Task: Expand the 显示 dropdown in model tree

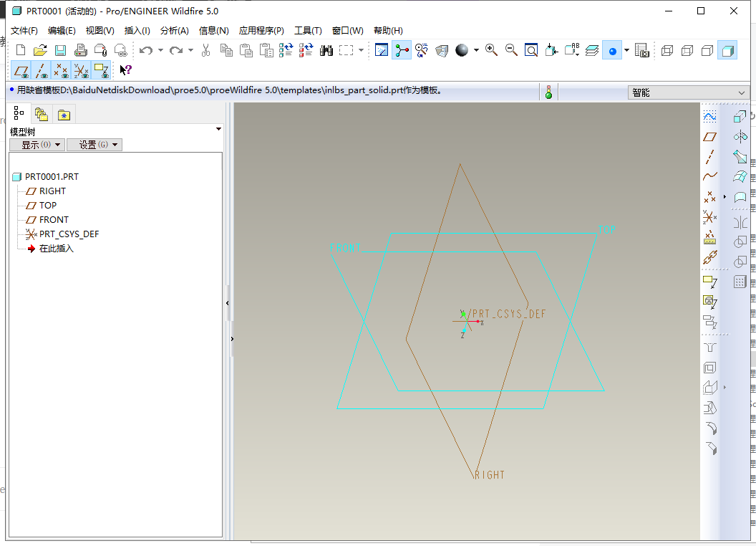Action: (37, 145)
